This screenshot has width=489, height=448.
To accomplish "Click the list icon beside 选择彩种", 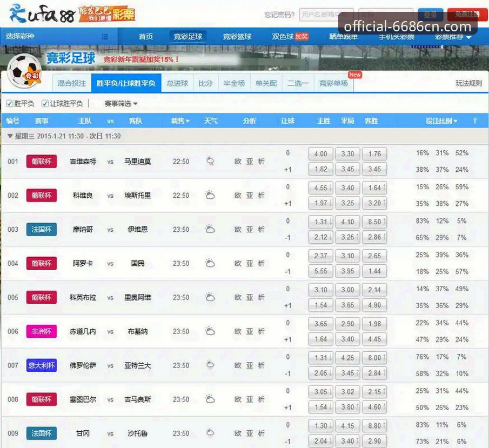I will coord(105,37).
